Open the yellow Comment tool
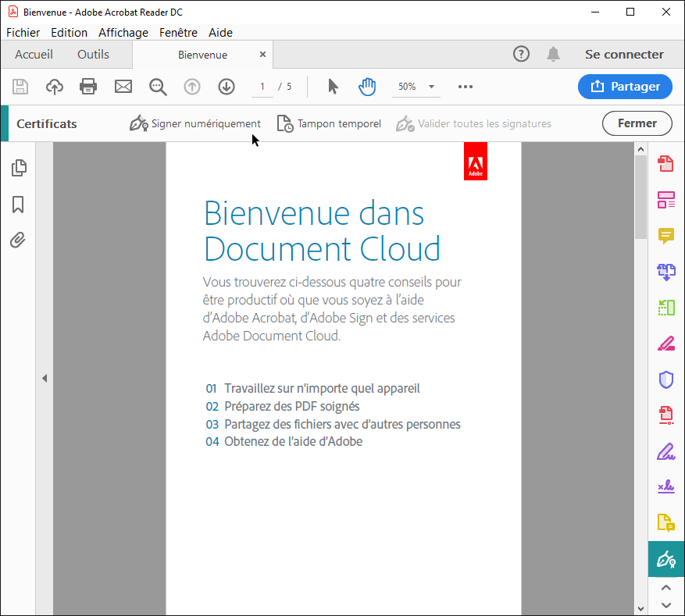The width and height of the screenshot is (685, 616). (665, 236)
